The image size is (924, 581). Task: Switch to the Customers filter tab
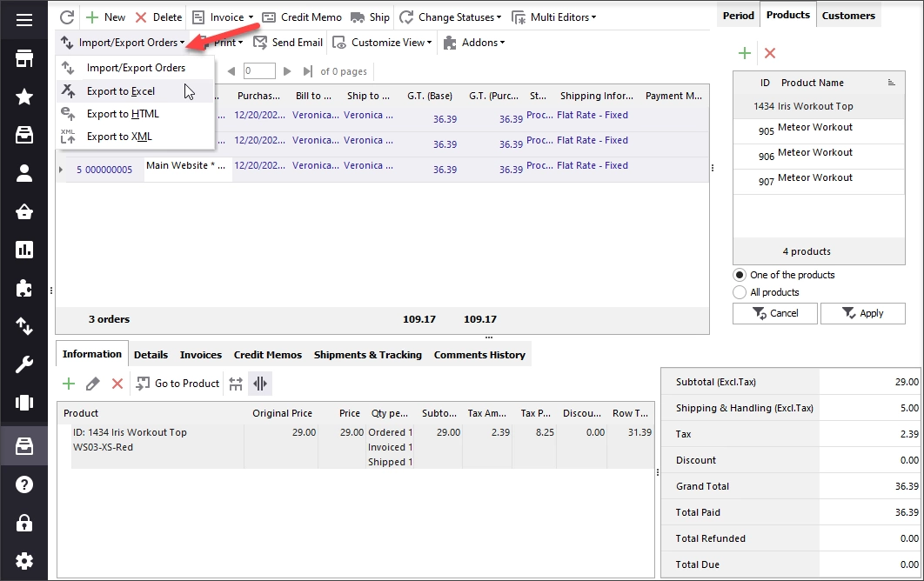pos(848,16)
